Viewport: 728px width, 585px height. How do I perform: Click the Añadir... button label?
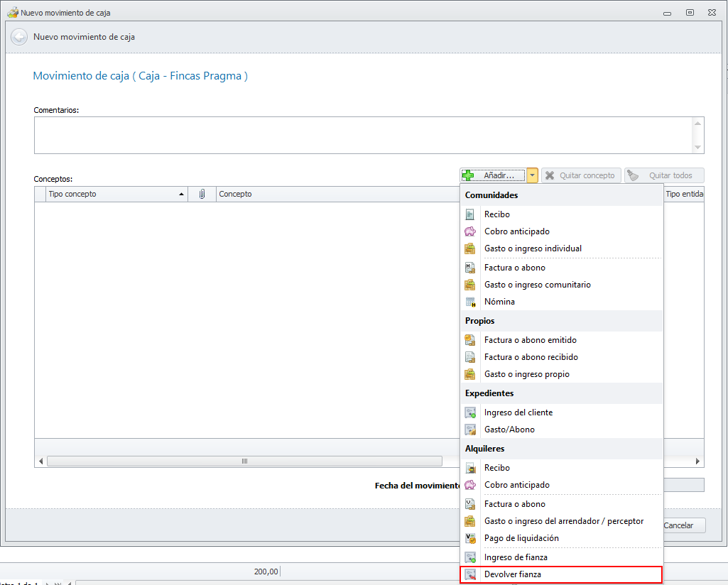coord(499,175)
